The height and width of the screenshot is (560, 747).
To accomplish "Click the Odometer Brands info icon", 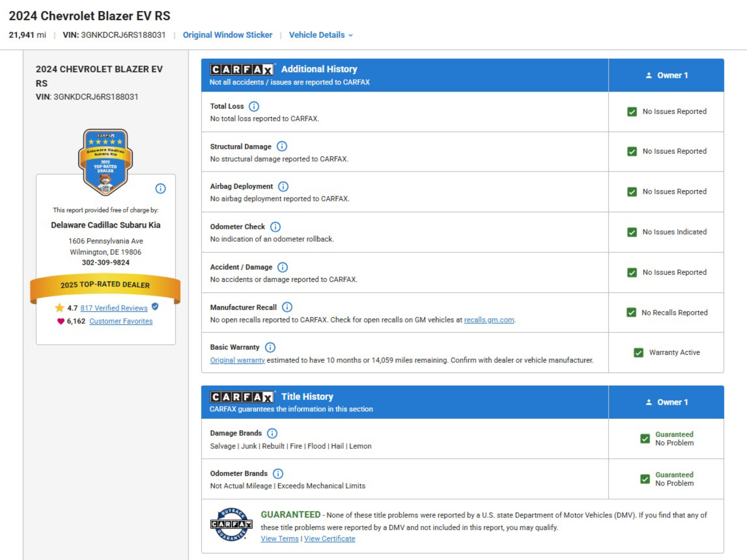I will [x=278, y=474].
